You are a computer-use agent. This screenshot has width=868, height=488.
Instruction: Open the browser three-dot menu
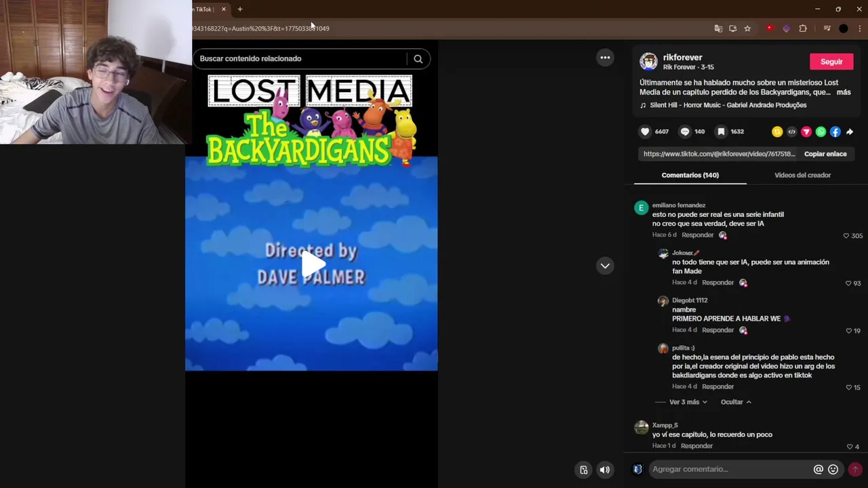[860, 28]
